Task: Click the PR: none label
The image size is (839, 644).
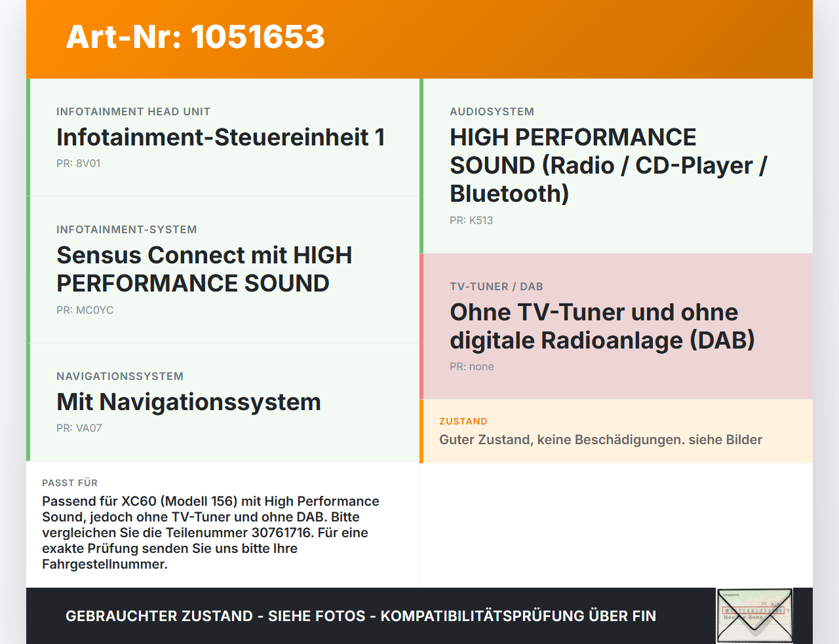Action: point(472,366)
